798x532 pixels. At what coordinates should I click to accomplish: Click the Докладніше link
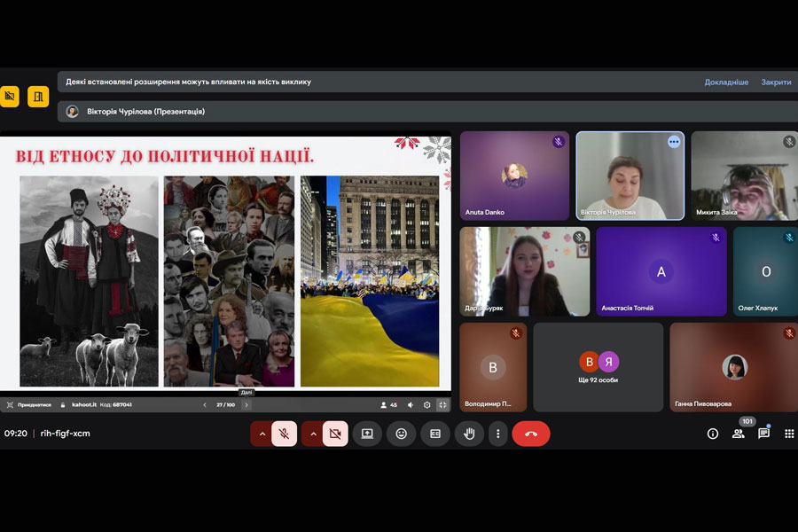726,82
